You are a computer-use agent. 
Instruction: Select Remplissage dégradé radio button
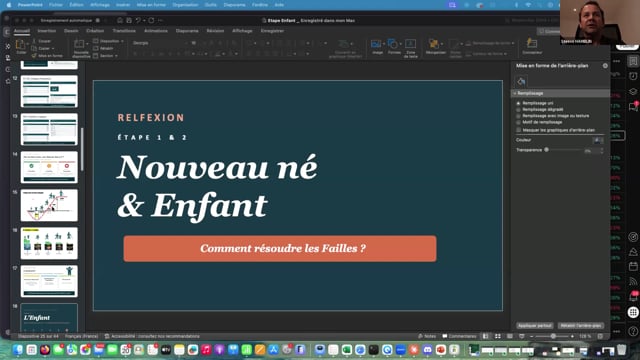tap(518, 109)
